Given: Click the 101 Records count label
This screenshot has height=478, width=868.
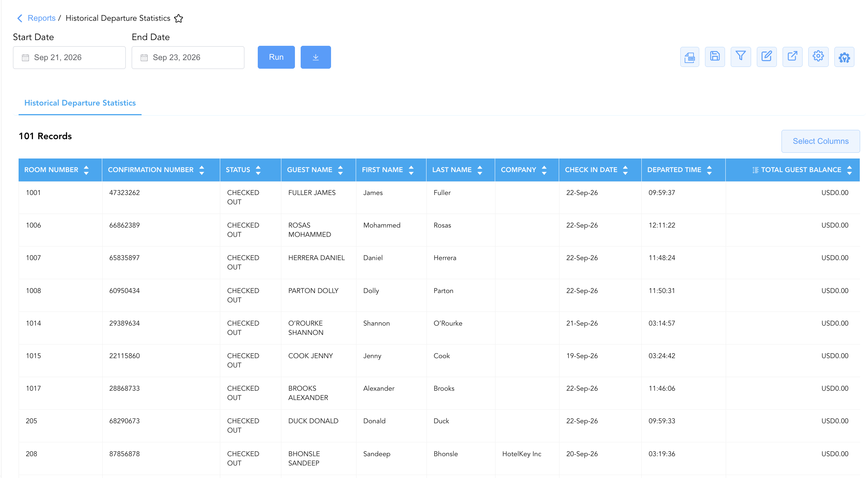Looking at the screenshot, I should click(x=45, y=136).
